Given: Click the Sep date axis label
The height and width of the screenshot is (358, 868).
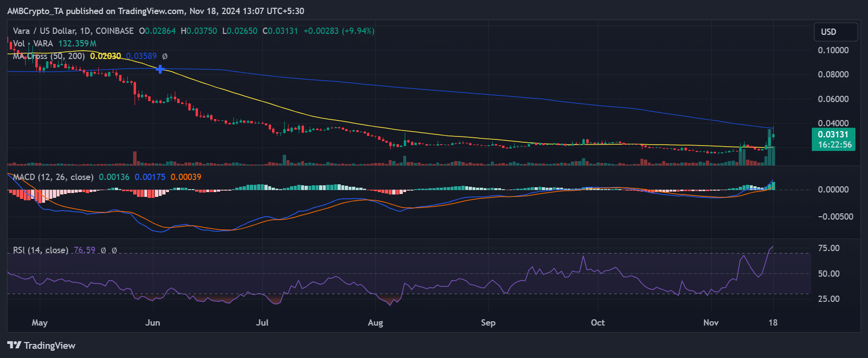Looking at the screenshot, I should 488,323.
